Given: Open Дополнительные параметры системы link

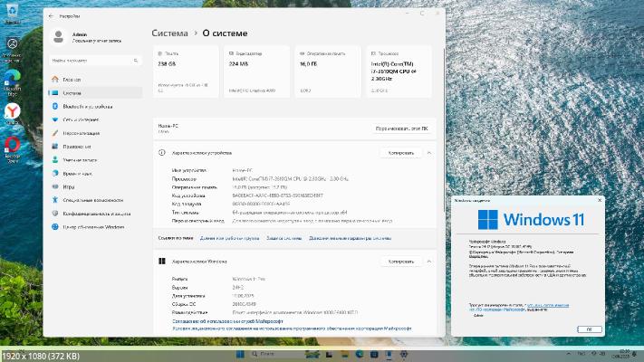Looking at the screenshot, I should [350, 238].
